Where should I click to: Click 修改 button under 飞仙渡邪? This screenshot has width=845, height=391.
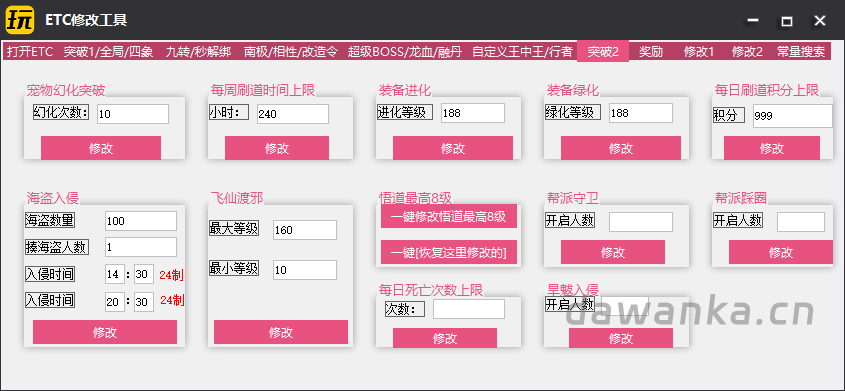(281, 332)
